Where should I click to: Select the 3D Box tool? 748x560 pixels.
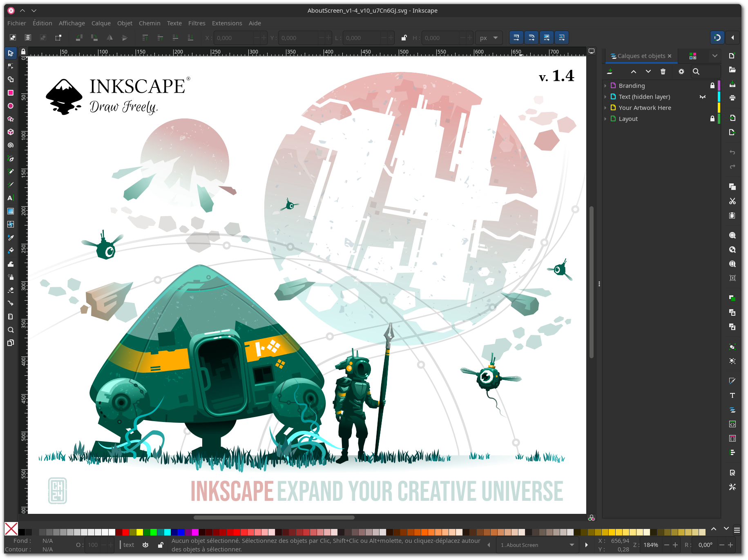(11, 132)
